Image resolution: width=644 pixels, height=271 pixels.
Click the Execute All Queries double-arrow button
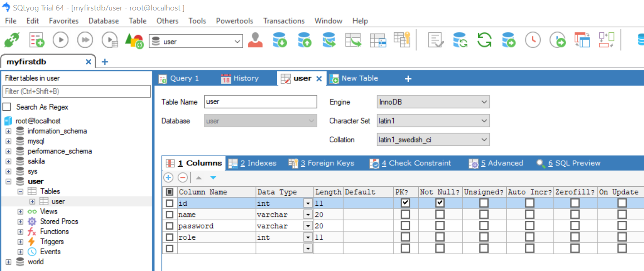click(85, 40)
